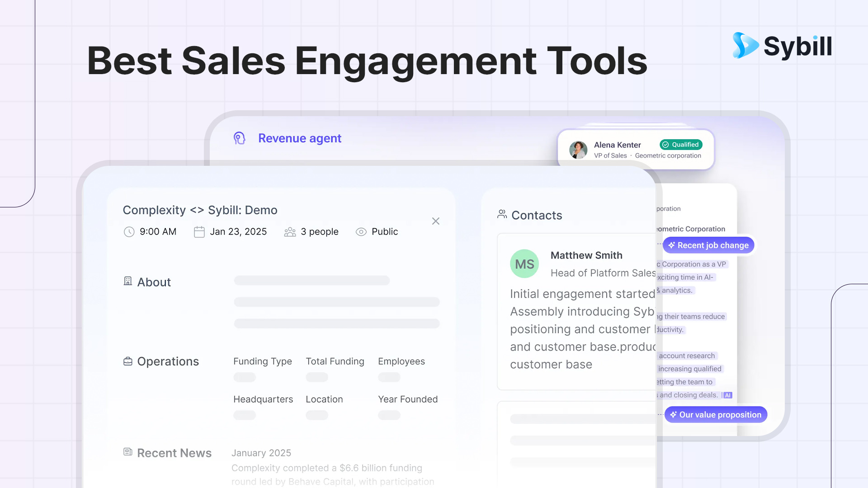Image resolution: width=868 pixels, height=488 pixels.
Task: Select the Geometric corporation company text
Action: 668,155
